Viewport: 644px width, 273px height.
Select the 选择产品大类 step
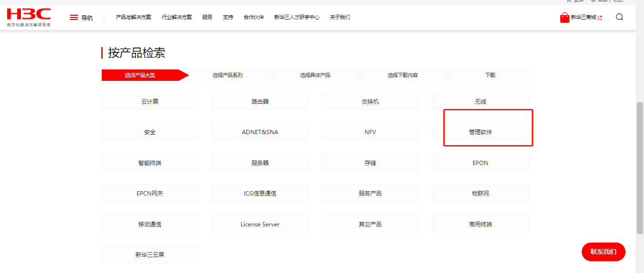(x=145, y=75)
